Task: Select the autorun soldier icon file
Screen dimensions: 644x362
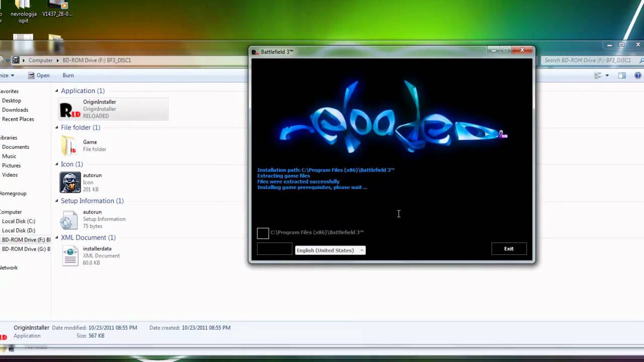Action: coord(70,183)
